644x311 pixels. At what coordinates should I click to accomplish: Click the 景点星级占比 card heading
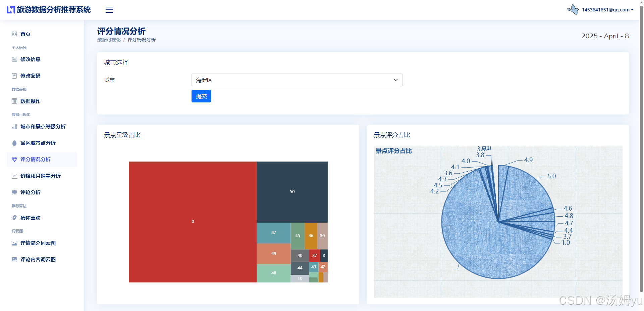[122, 135]
